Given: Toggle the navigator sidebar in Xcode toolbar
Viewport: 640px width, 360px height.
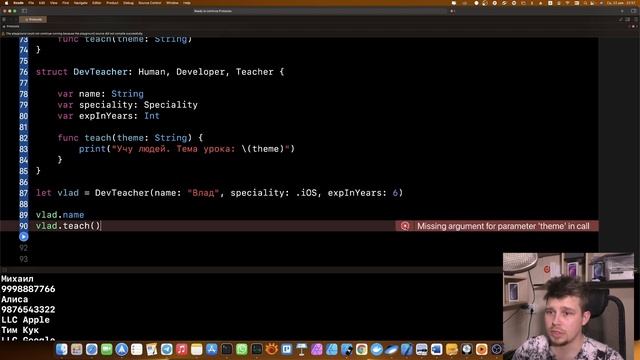Looking at the screenshot, I should pos(24,11).
